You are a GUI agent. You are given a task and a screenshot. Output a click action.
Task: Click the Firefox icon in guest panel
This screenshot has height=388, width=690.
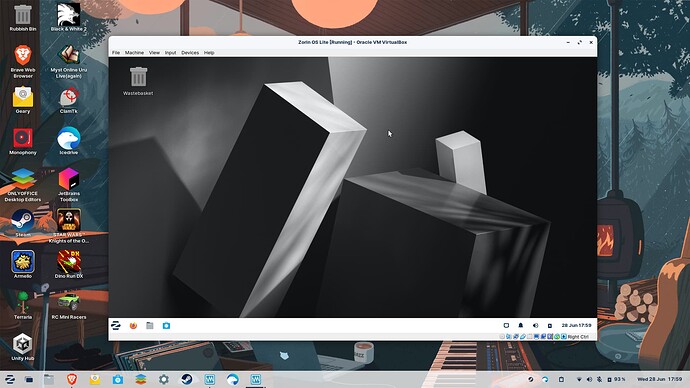coord(133,326)
